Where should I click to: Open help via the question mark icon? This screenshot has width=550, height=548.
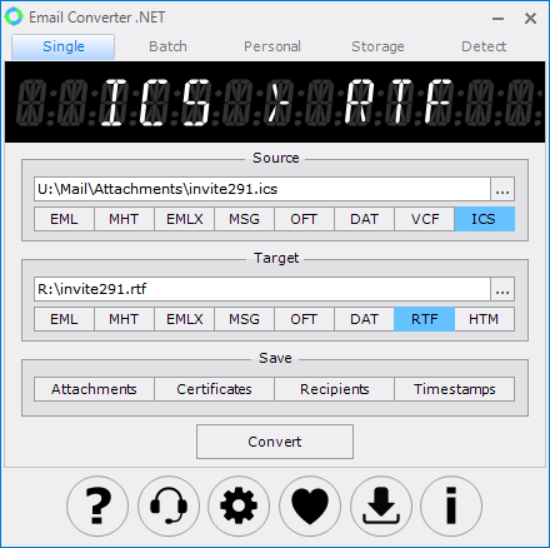[x=98, y=506]
